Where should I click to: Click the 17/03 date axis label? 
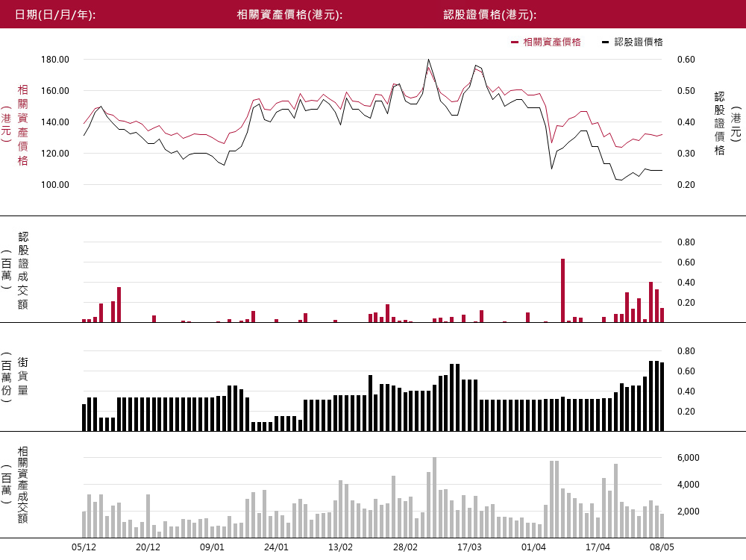click(469, 547)
